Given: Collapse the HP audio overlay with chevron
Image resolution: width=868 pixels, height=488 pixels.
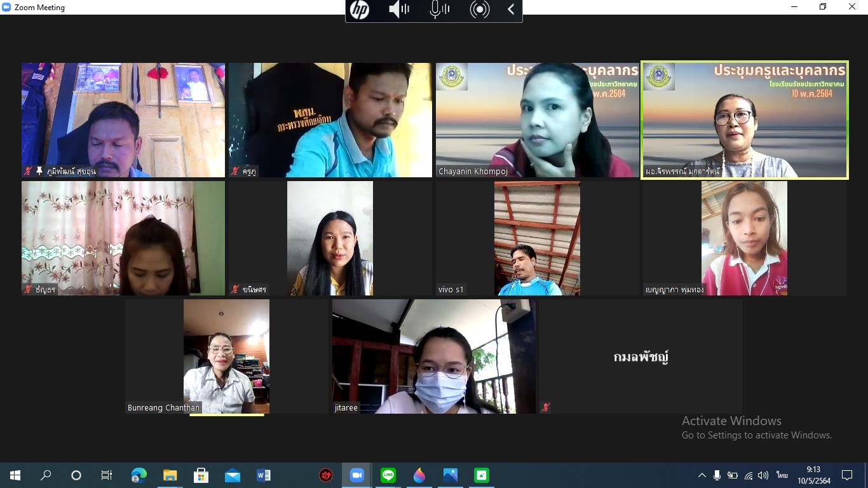Looking at the screenshot, I should 511,10.
